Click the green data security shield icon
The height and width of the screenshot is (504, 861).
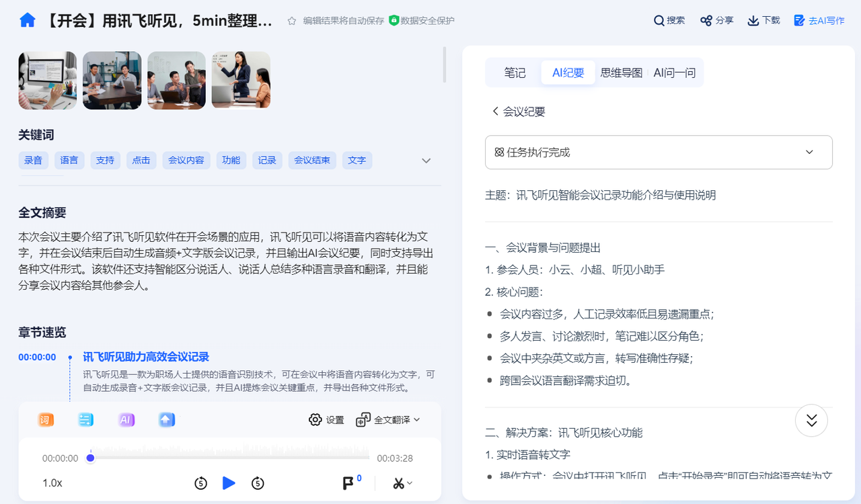point(394,20)
